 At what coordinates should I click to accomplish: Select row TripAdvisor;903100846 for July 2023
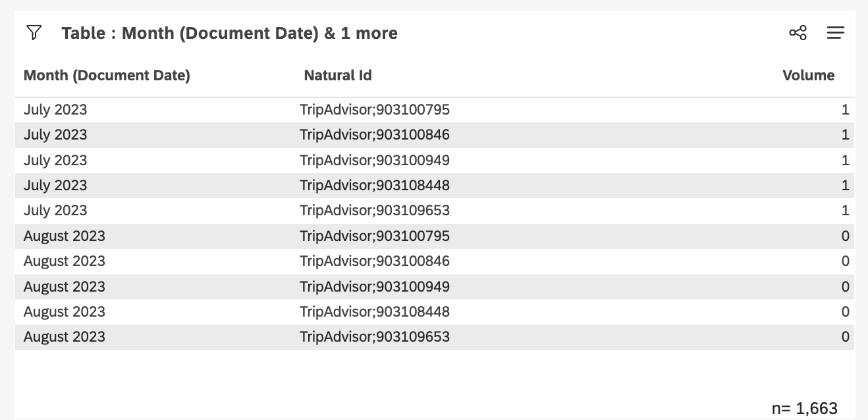tap(376, 134)
